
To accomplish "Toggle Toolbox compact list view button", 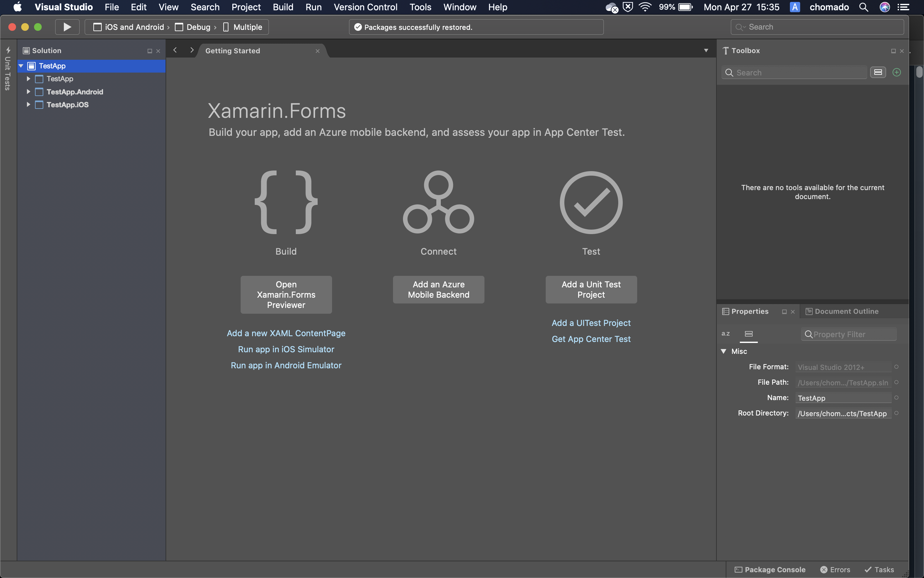I will click(878, 72).
